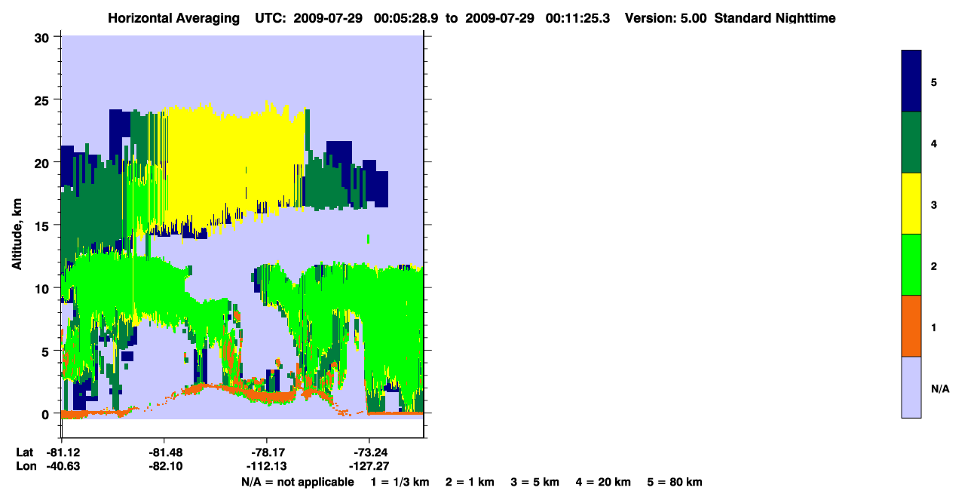
Task: Click the altitude tick label 30
Action: click(43, 37)
